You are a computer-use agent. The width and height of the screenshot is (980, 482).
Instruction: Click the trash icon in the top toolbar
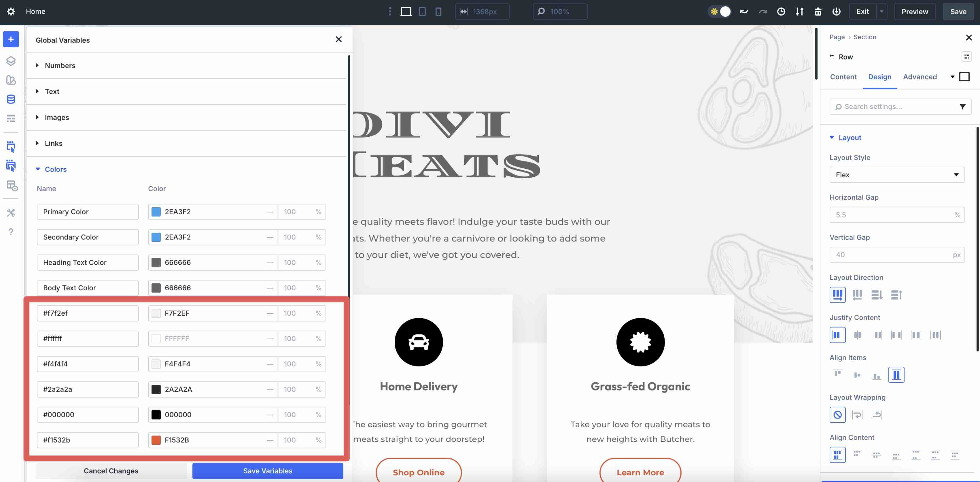click(x=818, y=12)
